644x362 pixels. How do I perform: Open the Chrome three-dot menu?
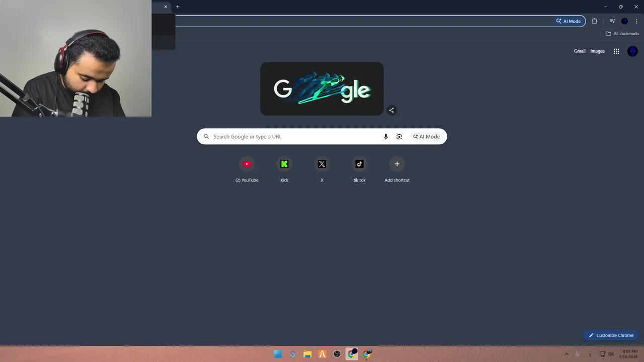636,21
